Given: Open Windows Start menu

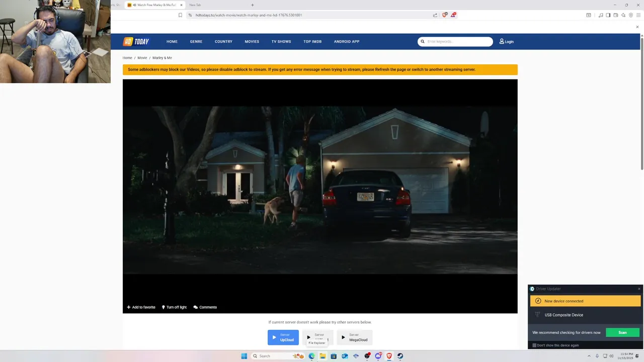Looking at the screenshot, I should tap(244, 356).
